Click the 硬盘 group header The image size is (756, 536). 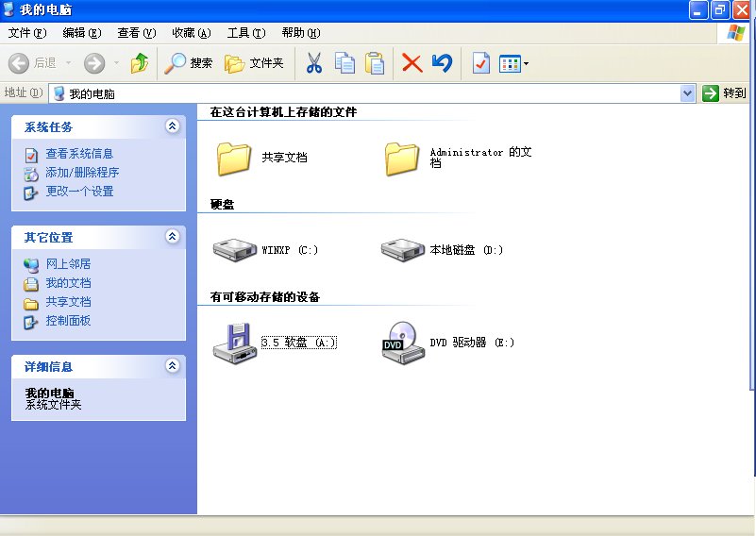[x=222, y=205]
